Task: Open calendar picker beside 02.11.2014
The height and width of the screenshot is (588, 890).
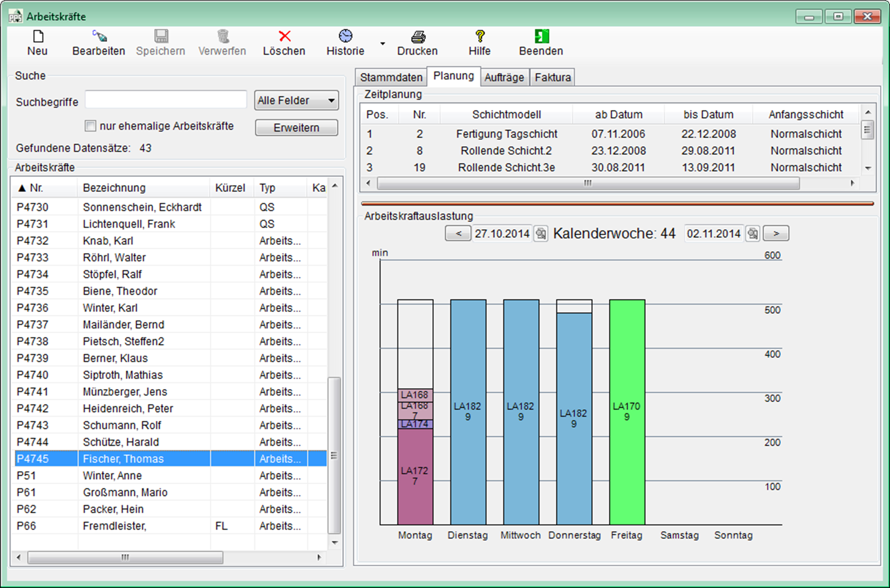Action: pyautogui.click(x=752, y=234)
